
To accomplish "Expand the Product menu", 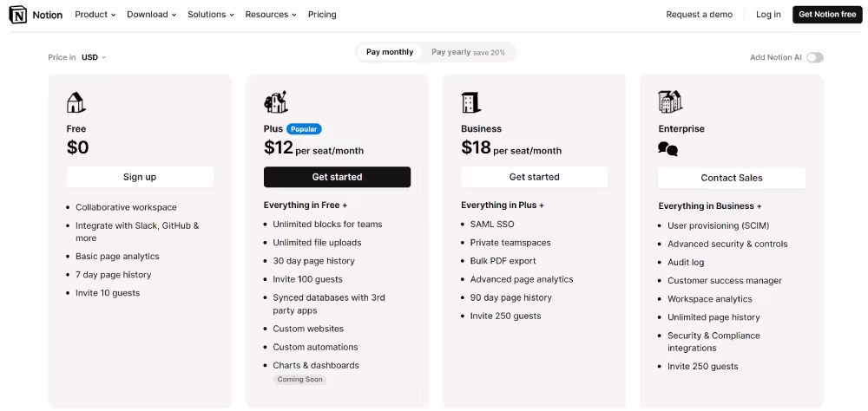I will tap(95, 15).
